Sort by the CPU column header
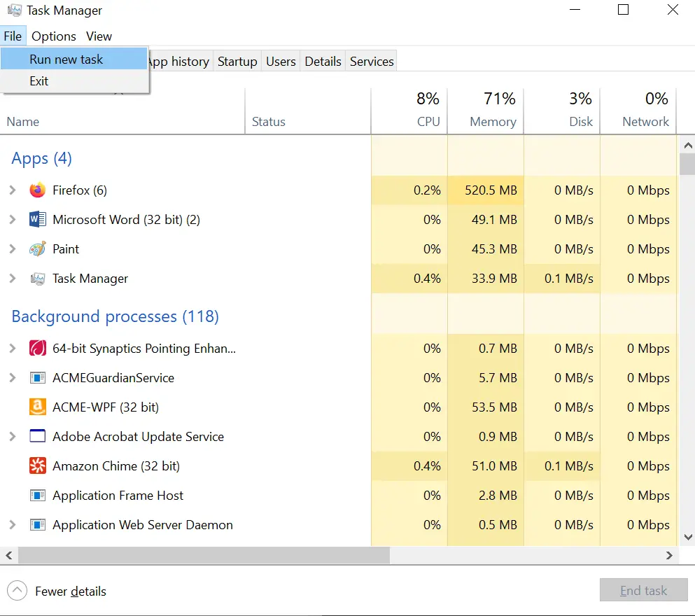695x616 pixels. tap(409, 111)
